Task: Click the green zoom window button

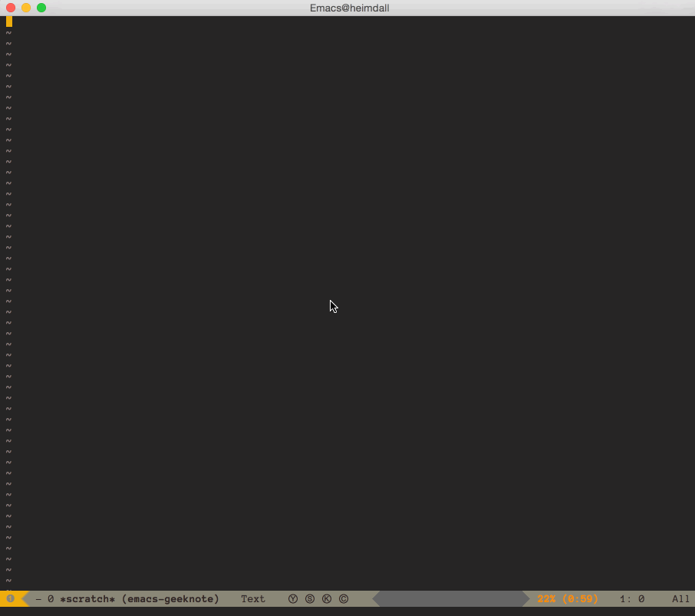Action: tap(41, 8)
